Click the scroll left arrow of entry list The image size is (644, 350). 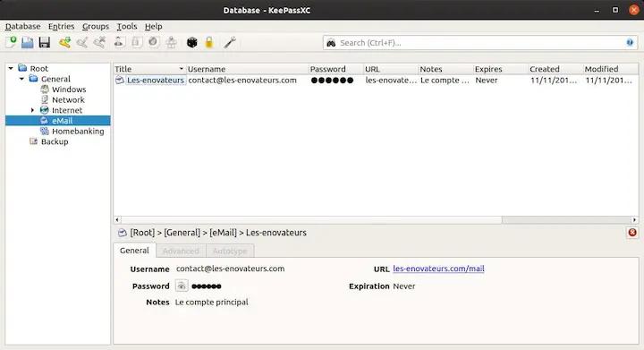pyautogui.click(x=117, y=220)
